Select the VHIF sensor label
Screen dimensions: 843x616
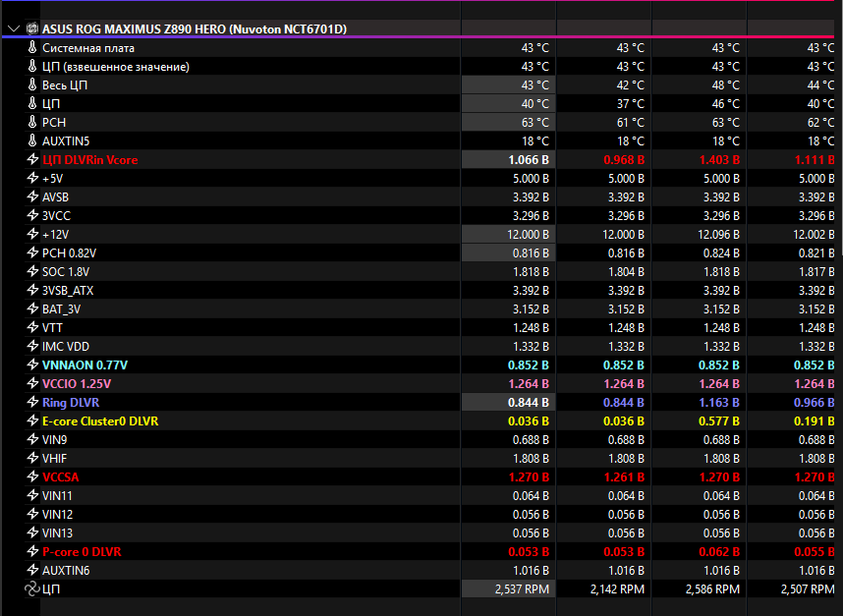54,459
